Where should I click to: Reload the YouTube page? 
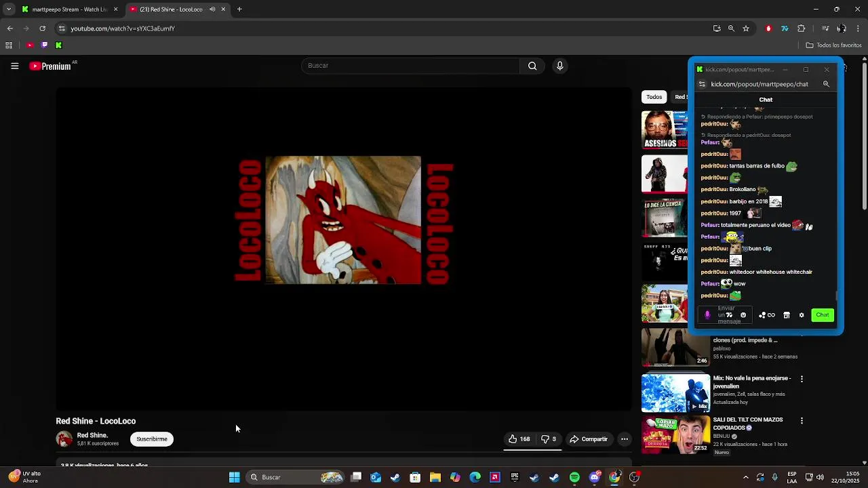pos(42,28)
